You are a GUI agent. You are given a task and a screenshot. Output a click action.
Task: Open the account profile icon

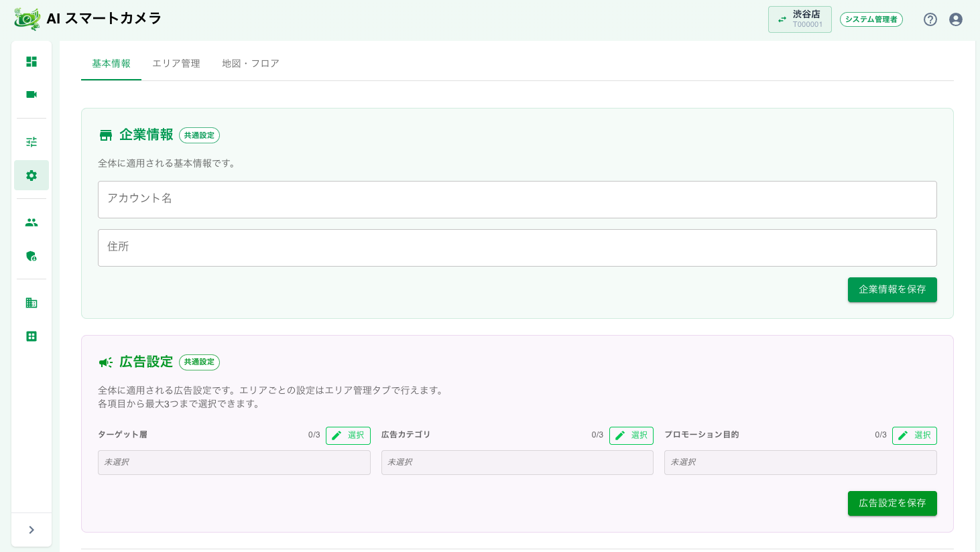tap(956, 19)
